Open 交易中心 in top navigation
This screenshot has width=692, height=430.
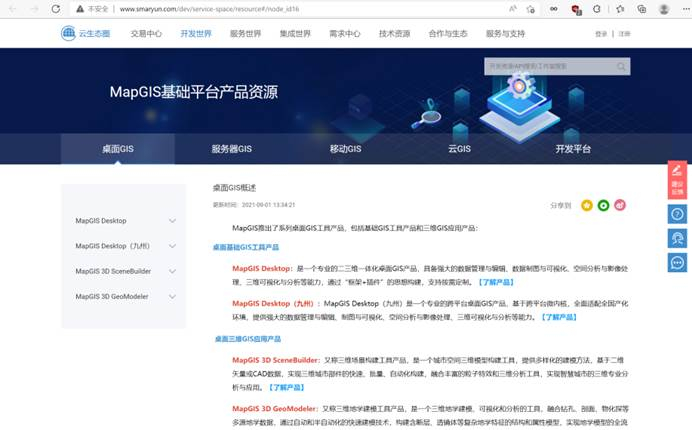point(146,34)
